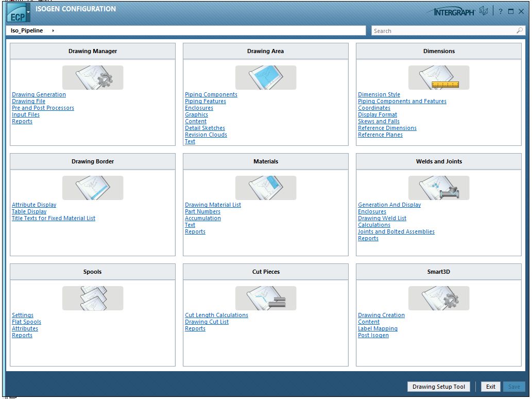Image resolution: width=532 pixels, height=399 pixels.
Task: Open Text under Materials
Action: pyautogui.click(x=190, y=225)
